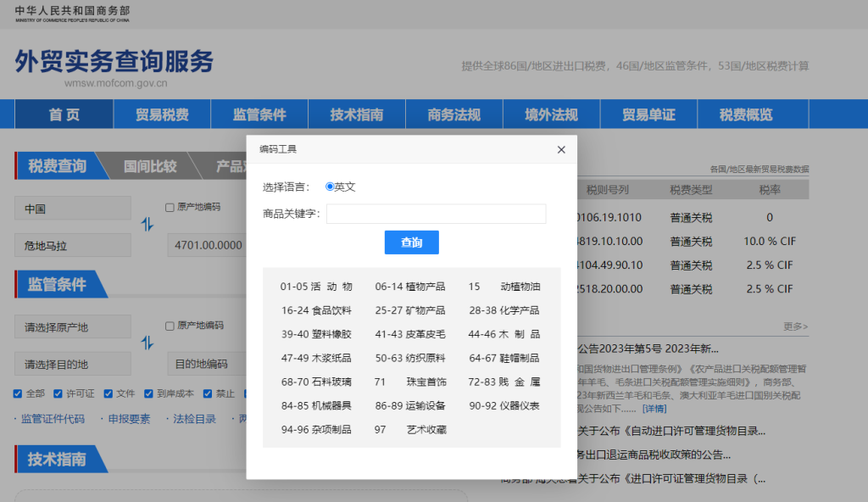Toggle 原产地编码 checkbox in 监管条件
The width and height of the screenshot is (868, 502).
pyautogui.click(x=170, y=326)
